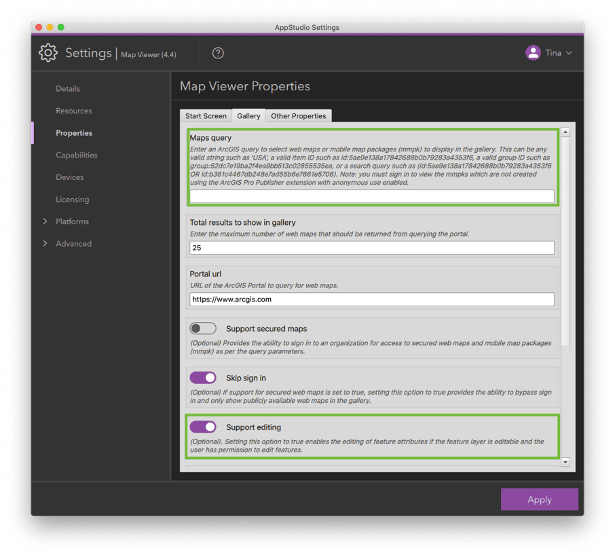Select Platforms in the sidebar
Image resolution: width=616 pixels, height=558 pixels.
pyautogui.click(x=72, y=222)
